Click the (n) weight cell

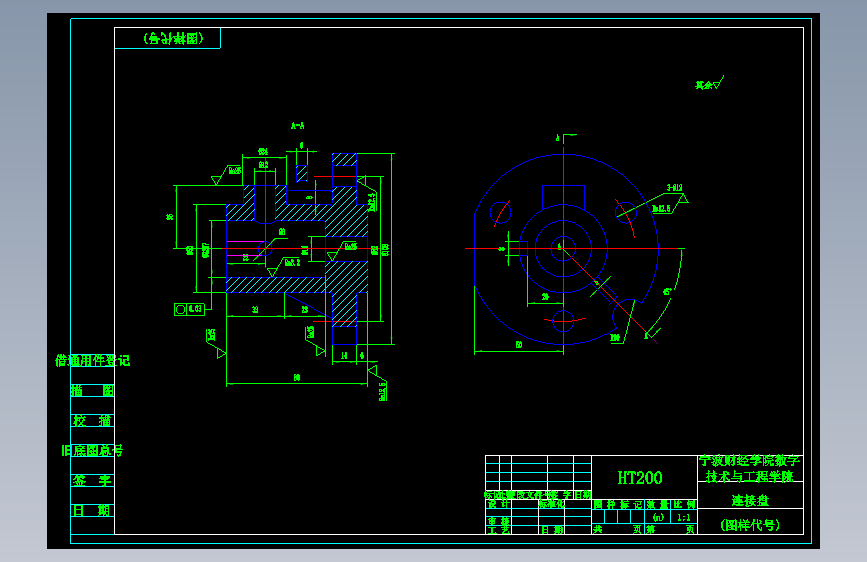(x=658, y=518)
